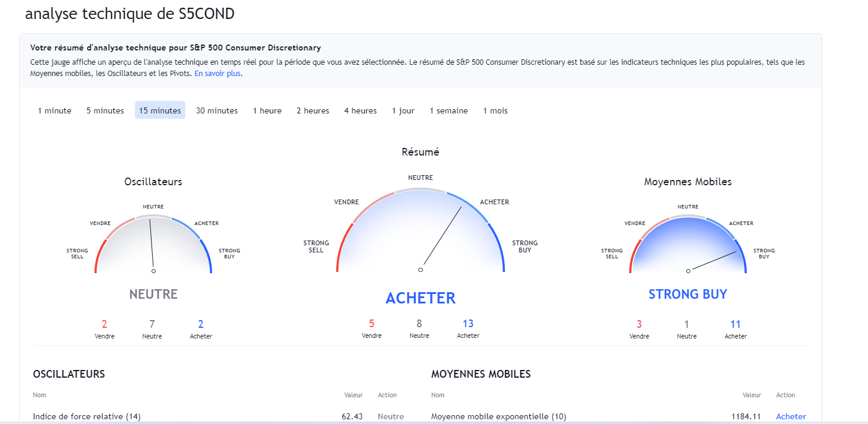Click the Résumé Acheter count 13
Image resolution: width=868 pixels, height=424 pixels.
tap(468, 324)
